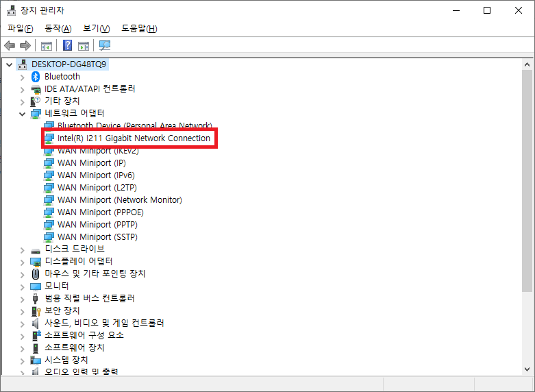535x392 pixels.
Task: Click the 네트워크 어댑터 category icon
Action: click(36, 114)
